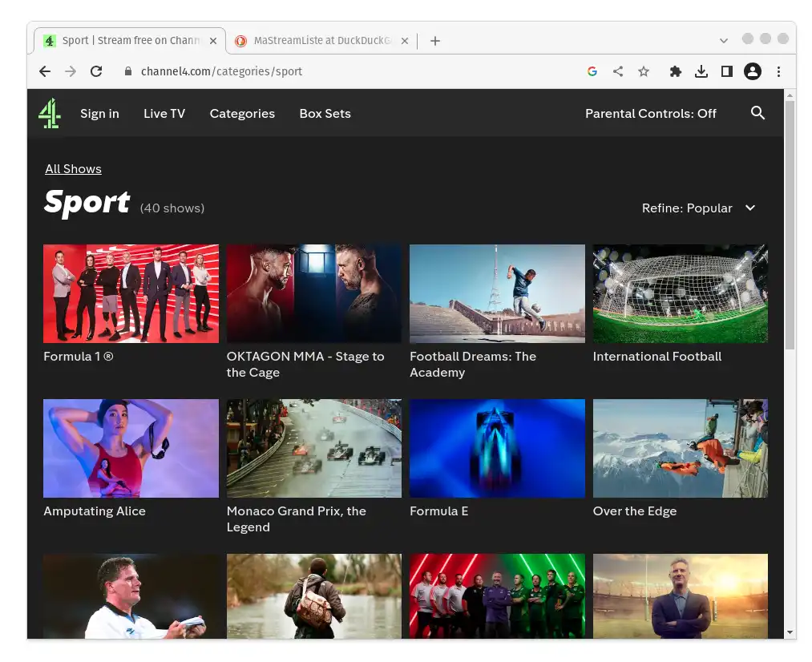The width and height of the screenshot is (812, 662).
Task: Open the Refine: Popular dropdown
Action: (699, 208)
